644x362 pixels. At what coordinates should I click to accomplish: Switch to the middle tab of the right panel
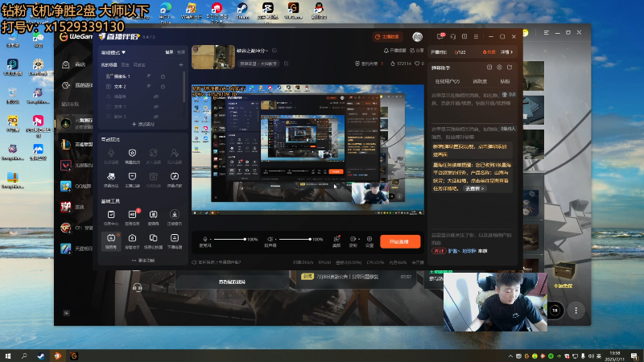[480, 81]
